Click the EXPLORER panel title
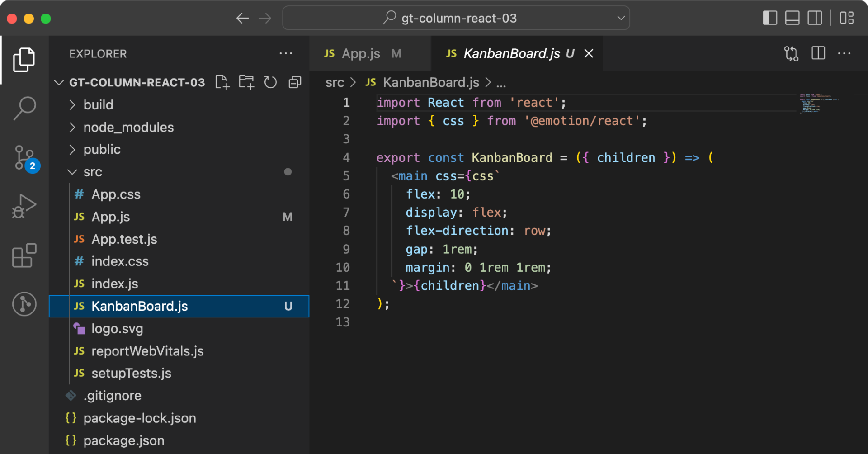 click(x=98, y=54)
